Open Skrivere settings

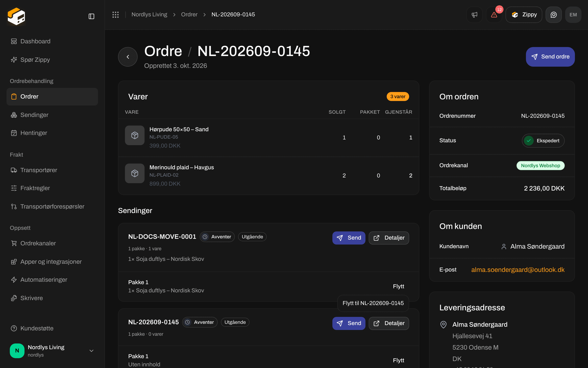click(52, 298)
